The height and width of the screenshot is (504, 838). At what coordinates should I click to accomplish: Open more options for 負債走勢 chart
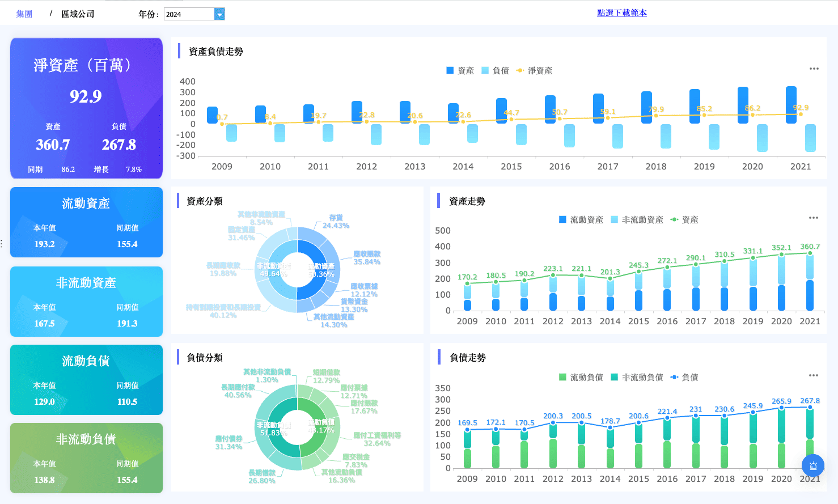[813, 375]
